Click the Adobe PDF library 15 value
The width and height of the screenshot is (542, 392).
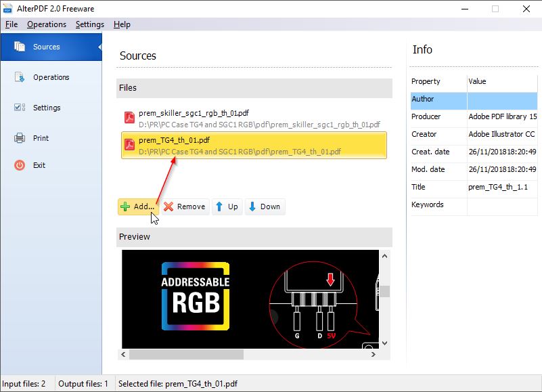(503, 116)
